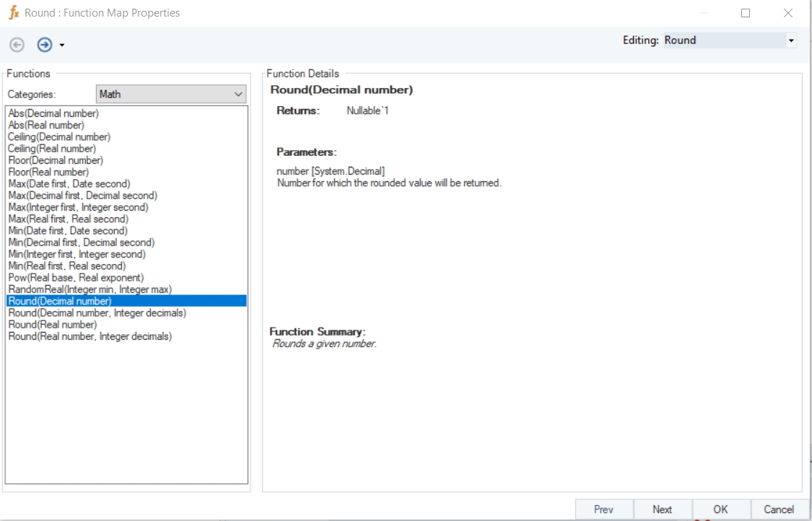Choose RandomReal(Integer min, Integer max)
The height and width of the screenshot is (521, 812).
tap(90, 289)
